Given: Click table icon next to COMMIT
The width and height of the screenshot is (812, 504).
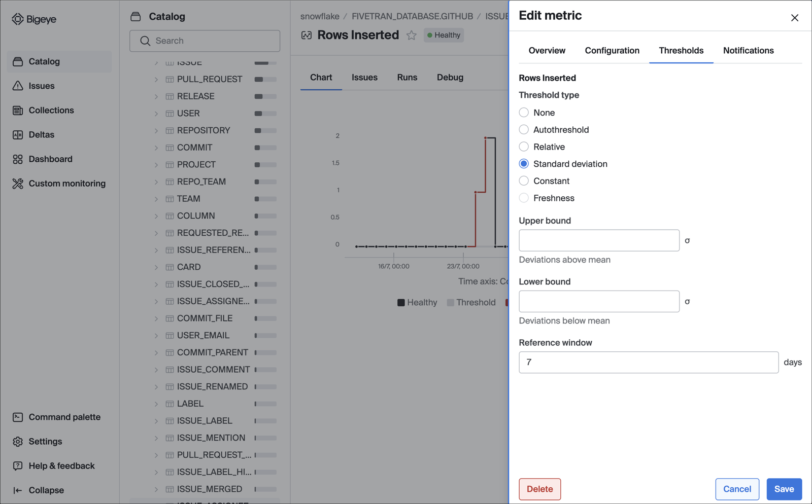Looking at the screenshot, I should [x=170, y=148].
